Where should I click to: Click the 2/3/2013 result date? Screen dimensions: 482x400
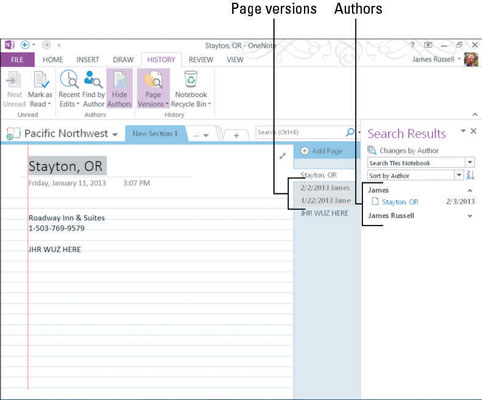pos(460,201)
